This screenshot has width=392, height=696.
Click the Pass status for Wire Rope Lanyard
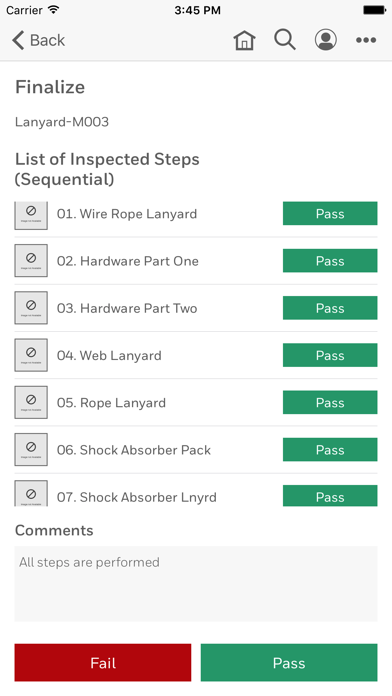(330, 214)
